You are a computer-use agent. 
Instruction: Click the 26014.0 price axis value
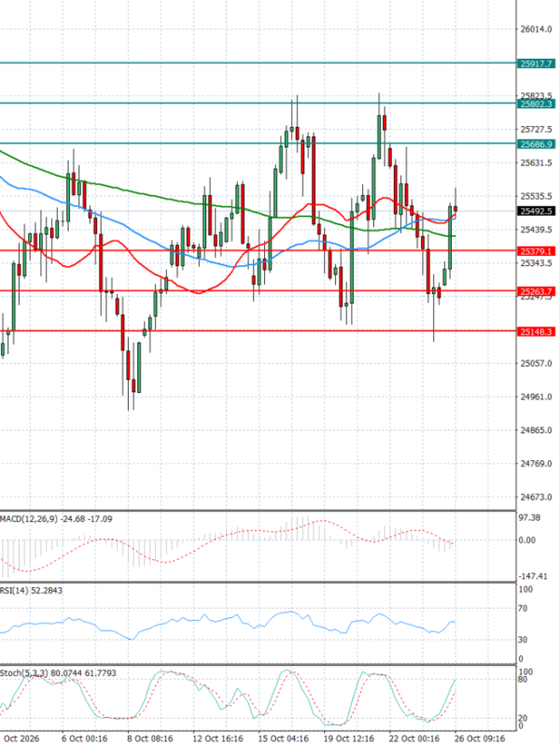tap(537, 30)
